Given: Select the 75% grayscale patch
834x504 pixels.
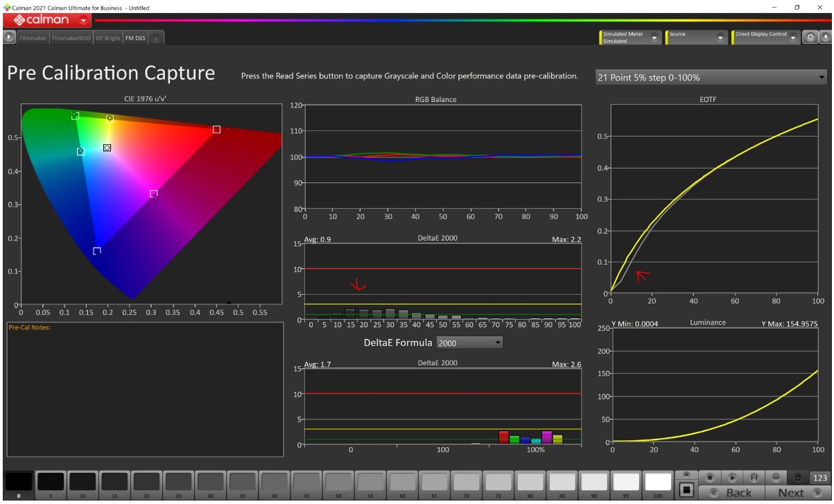Looking at the screenshot, I should [498, 484].
